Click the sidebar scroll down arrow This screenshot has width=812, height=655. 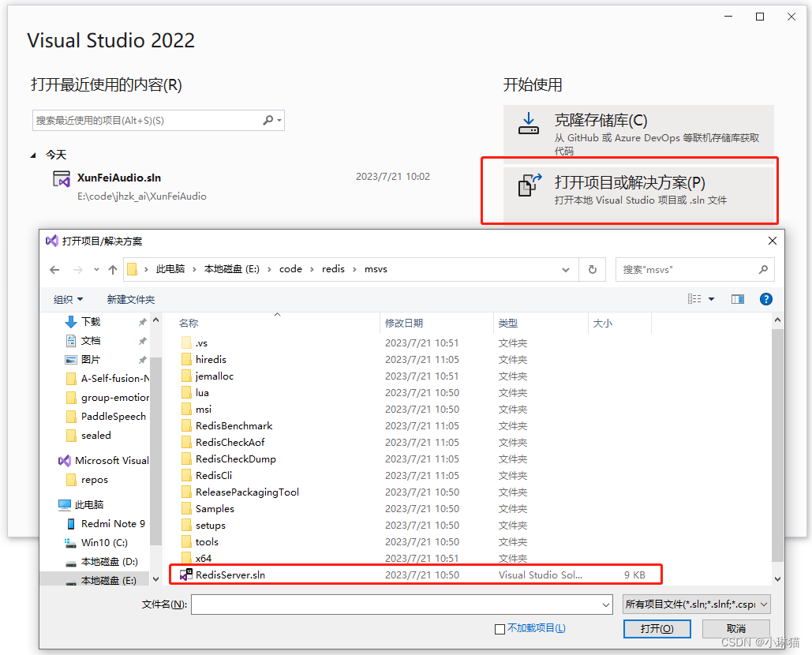pyautogui.click(x=156, y=579)
